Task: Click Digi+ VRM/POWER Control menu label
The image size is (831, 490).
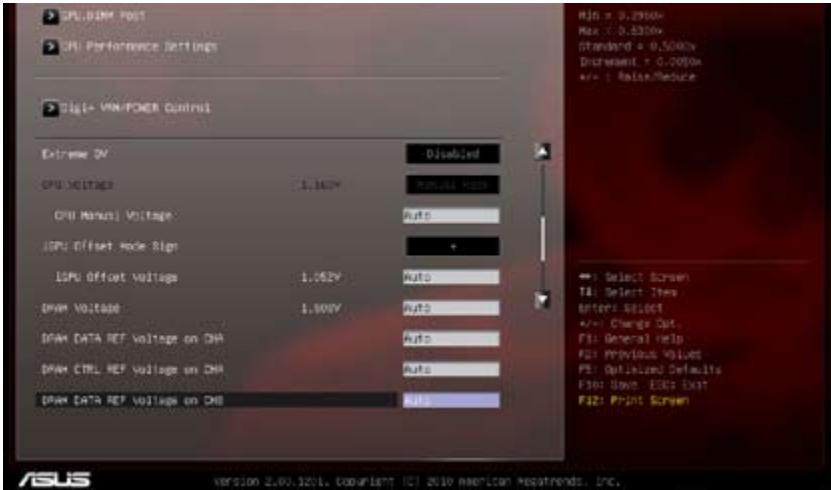Action: click(x=136, y=108)
